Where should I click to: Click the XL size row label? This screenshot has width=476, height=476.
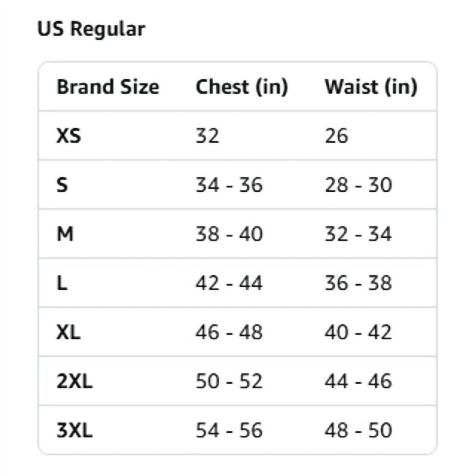69,332
